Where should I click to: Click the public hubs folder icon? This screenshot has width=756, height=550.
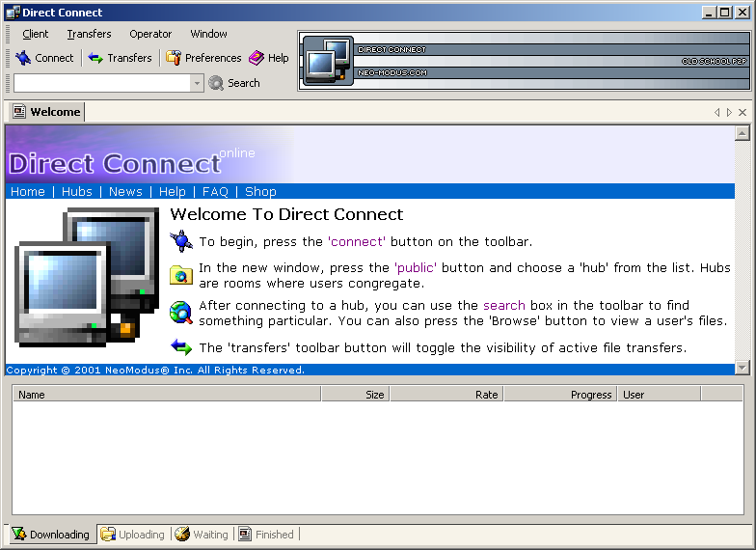pos(181,275)
